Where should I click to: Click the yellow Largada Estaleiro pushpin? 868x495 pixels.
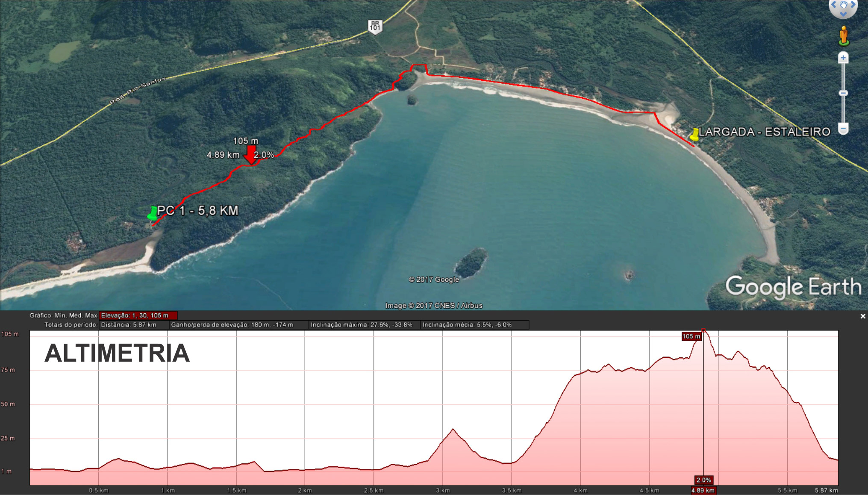pyautogui.click(x=694, y=134)
